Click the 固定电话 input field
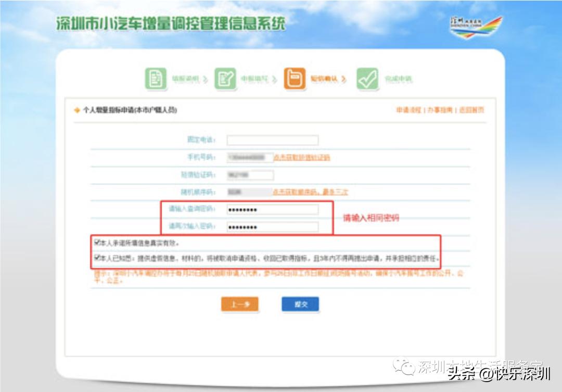 pos(273,140)
